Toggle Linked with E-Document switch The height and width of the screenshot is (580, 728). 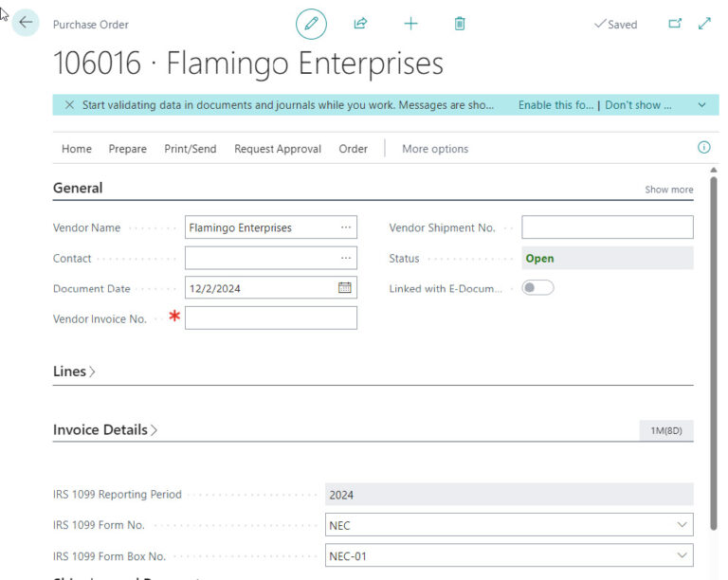point(537,288)
